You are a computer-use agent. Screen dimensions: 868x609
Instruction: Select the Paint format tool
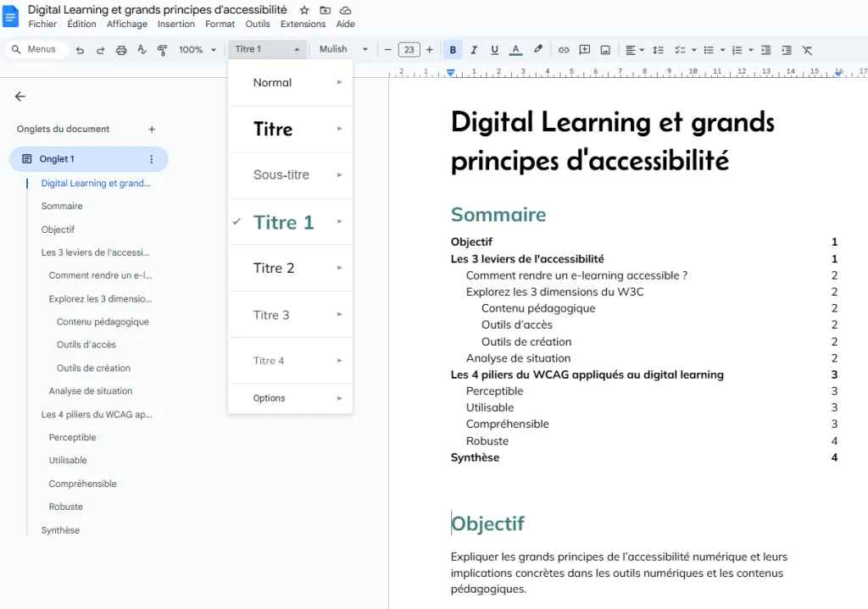pos(162,49)
